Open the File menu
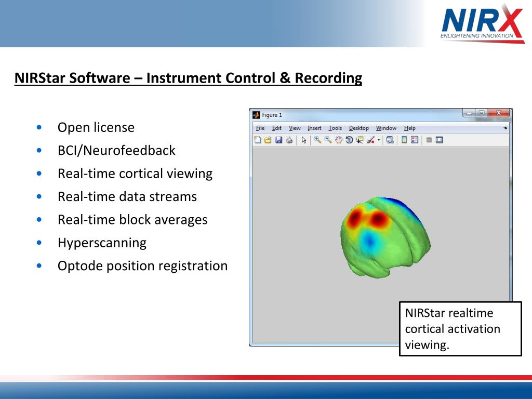532x399 pixels. (x=260, y=128)
